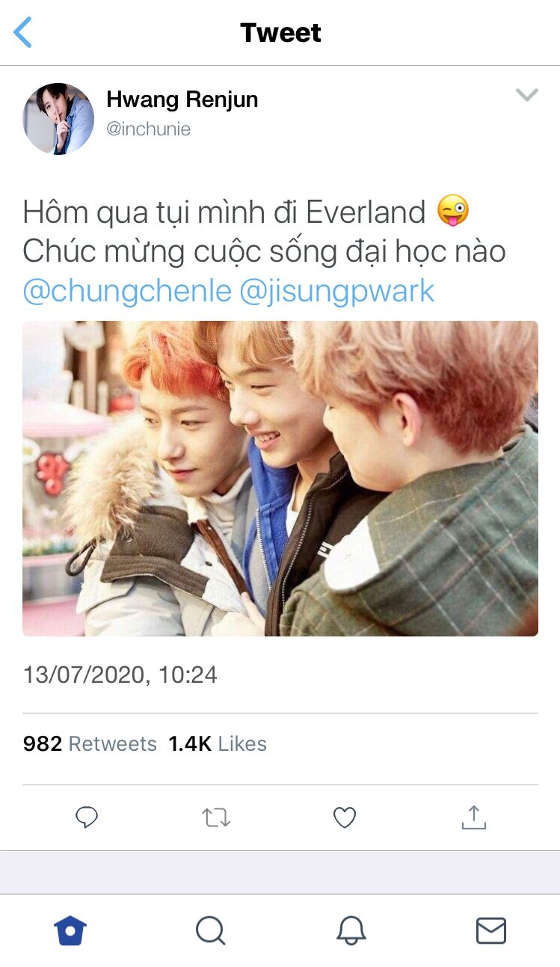The width and height of the screenshot is (560, 967).
Task: Open the Search magnifier tab
Action: coord(211,931)
